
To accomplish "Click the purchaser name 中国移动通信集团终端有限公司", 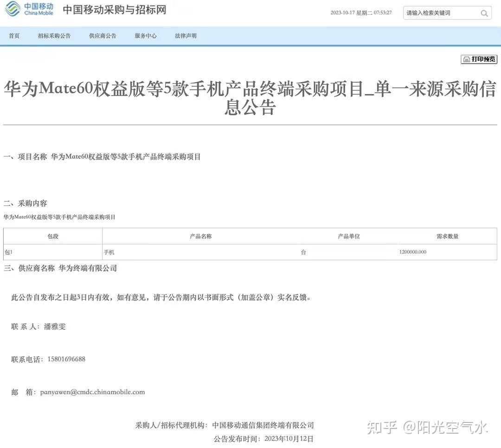I will click(x=263, y=425).
